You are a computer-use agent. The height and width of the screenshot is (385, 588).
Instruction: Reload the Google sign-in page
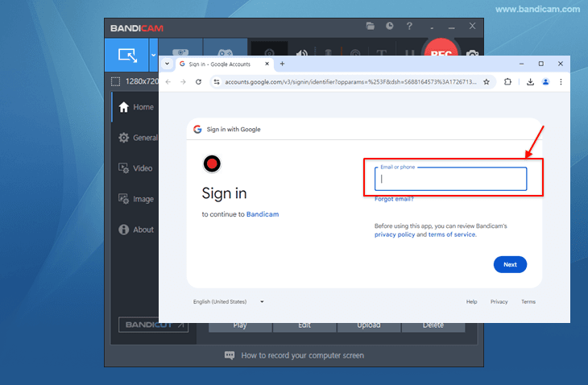198,81
